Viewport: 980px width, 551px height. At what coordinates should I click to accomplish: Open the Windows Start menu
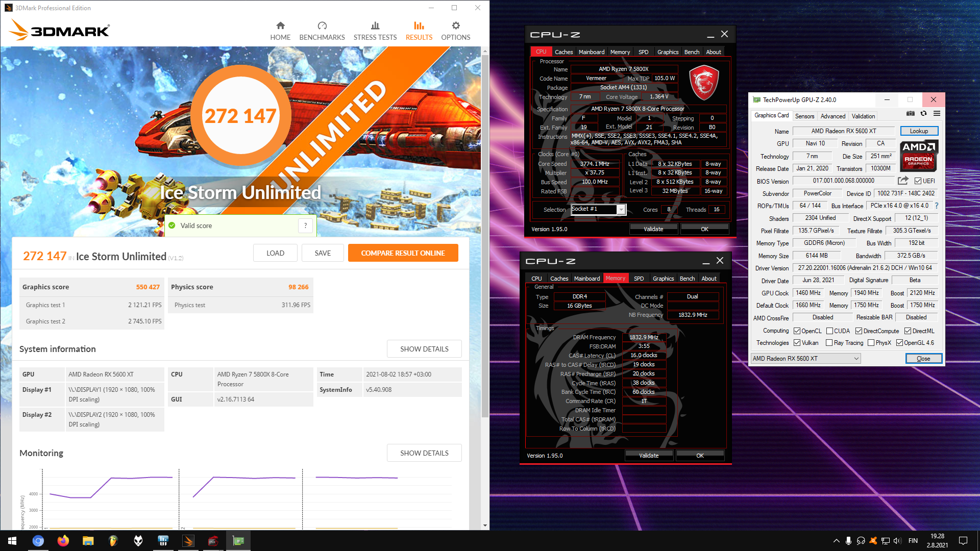[x=12, y=541]
